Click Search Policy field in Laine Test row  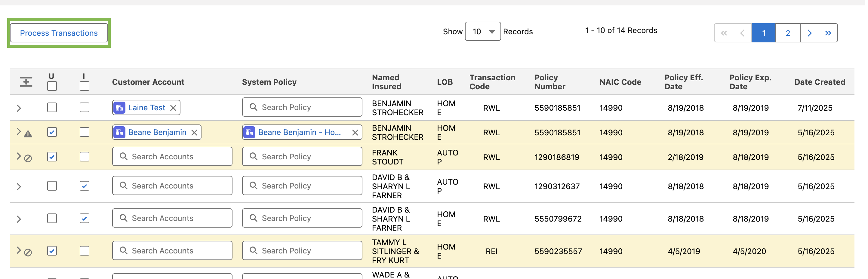click(x=302, y=107)
